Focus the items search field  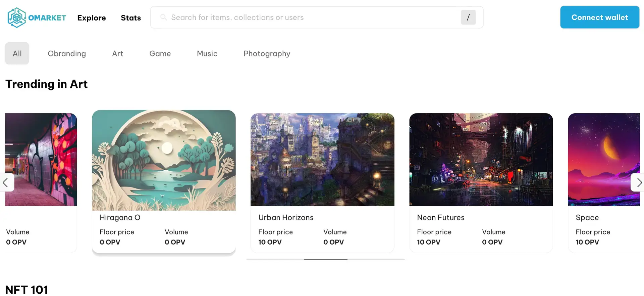pos(312,17)
